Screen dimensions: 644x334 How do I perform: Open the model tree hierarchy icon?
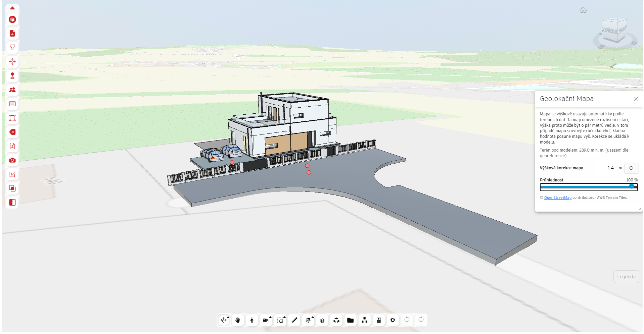(365, 320)
